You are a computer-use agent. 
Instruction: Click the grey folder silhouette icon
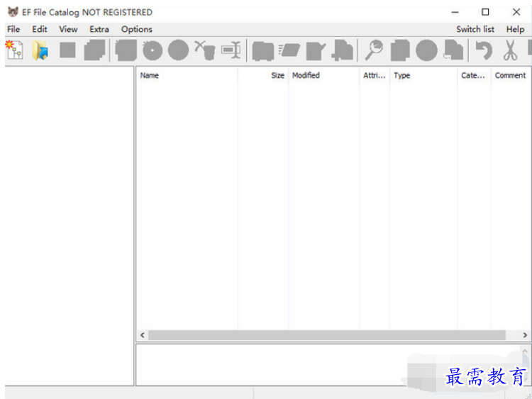pyautogui.click(x=263, y=51)
